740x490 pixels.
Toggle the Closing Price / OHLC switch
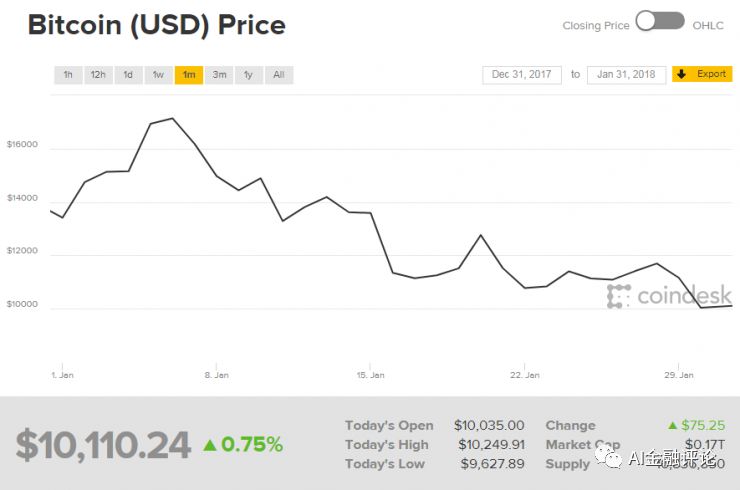(x=660, y=21)
